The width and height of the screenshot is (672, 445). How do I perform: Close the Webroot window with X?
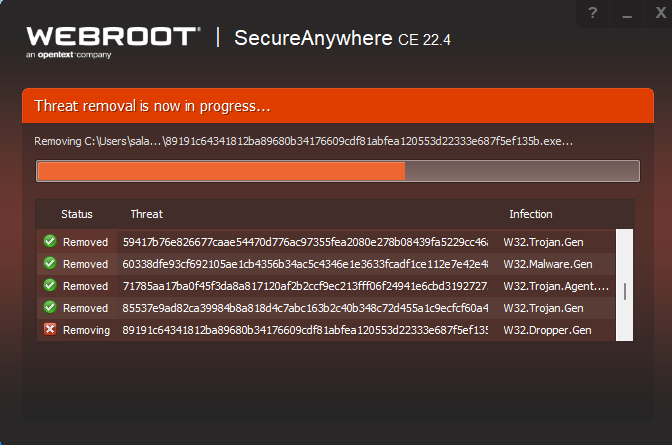point(660,13)
